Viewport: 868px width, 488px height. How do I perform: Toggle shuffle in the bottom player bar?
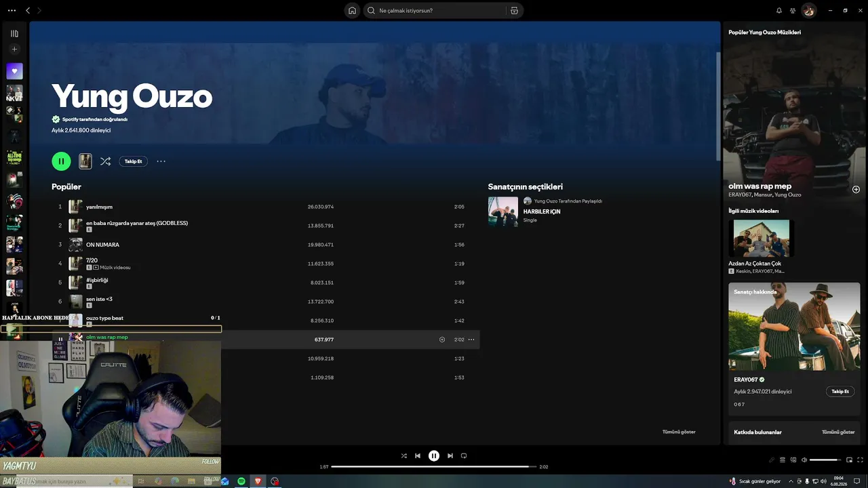pos(404,456)
